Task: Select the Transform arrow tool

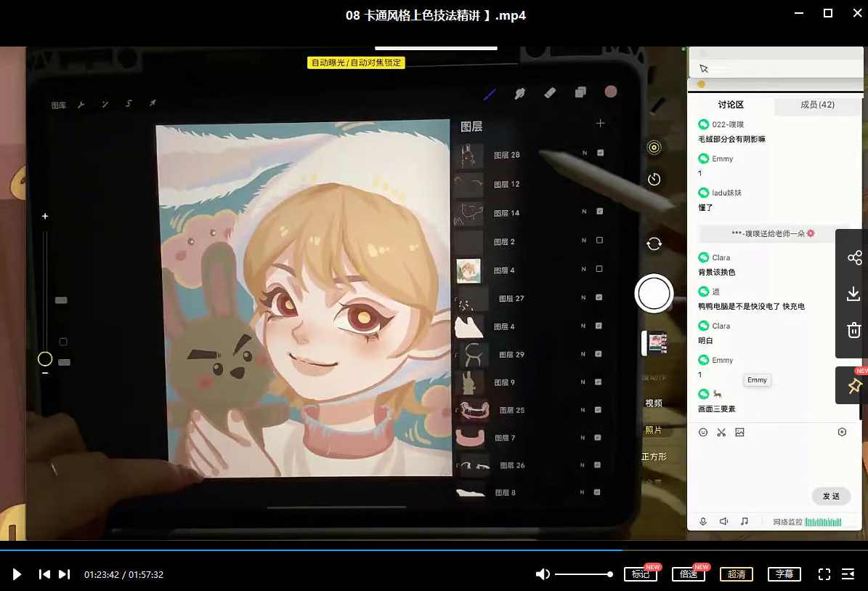Action: tap(152, 103)
